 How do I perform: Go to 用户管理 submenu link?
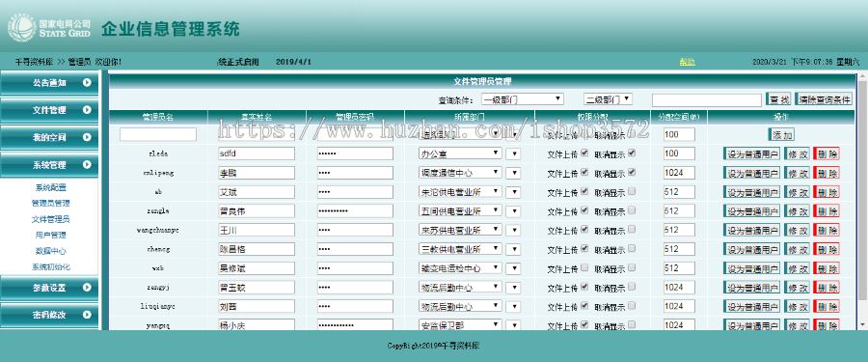pos(51,235)
